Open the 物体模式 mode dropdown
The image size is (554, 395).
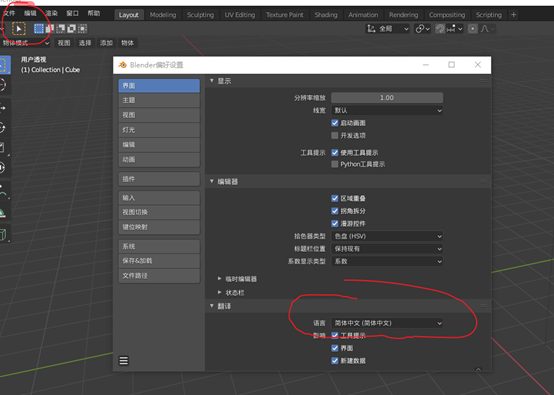25,43
